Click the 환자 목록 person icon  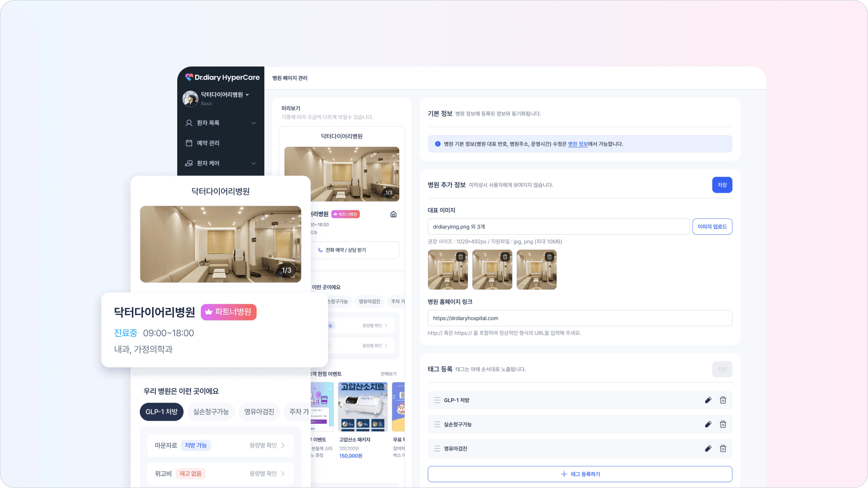(189, 123)
